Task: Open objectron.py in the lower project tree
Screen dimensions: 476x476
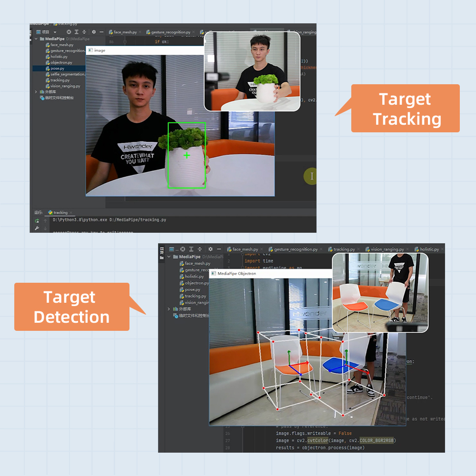Action: 197,283
